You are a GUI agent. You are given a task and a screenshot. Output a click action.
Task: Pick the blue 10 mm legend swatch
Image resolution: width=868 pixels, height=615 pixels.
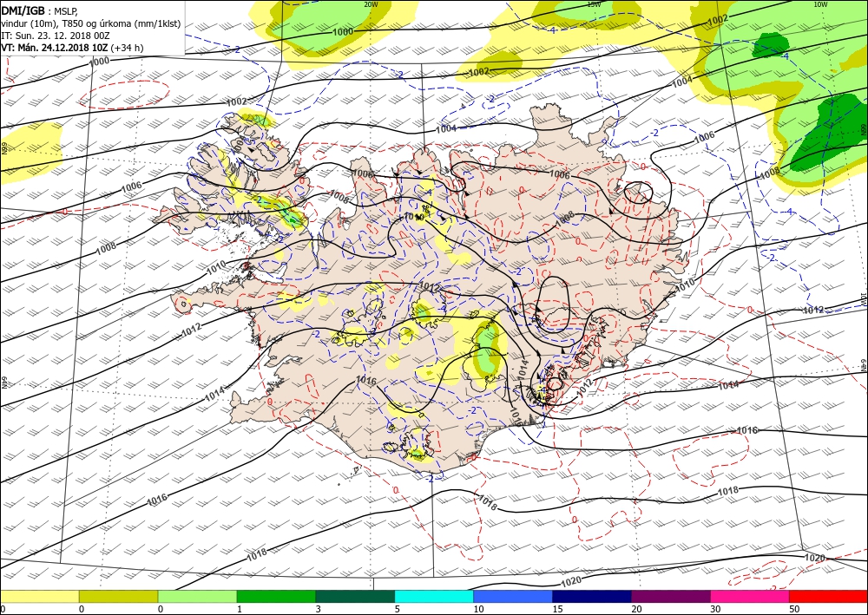point(513,596)
